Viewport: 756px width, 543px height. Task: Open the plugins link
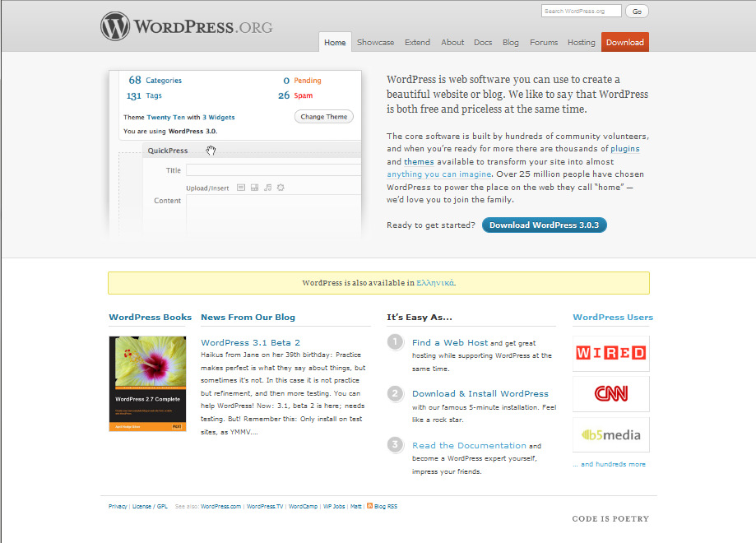[625, 149]
